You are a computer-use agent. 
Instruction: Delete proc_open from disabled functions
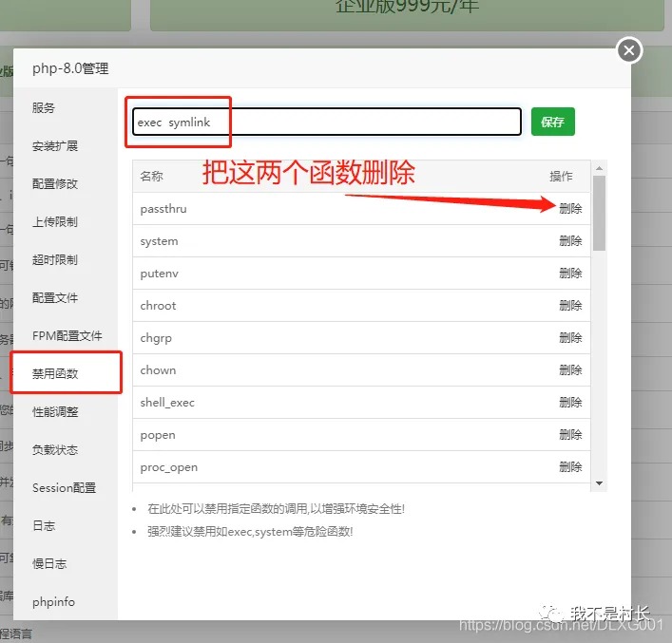pyautogui.click(x=570, y=467)
